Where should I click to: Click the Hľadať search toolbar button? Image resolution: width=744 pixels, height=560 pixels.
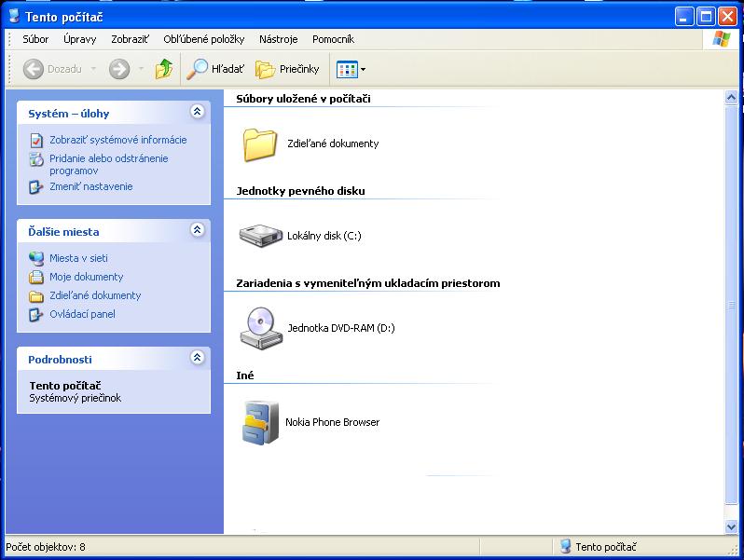[214, 69]
